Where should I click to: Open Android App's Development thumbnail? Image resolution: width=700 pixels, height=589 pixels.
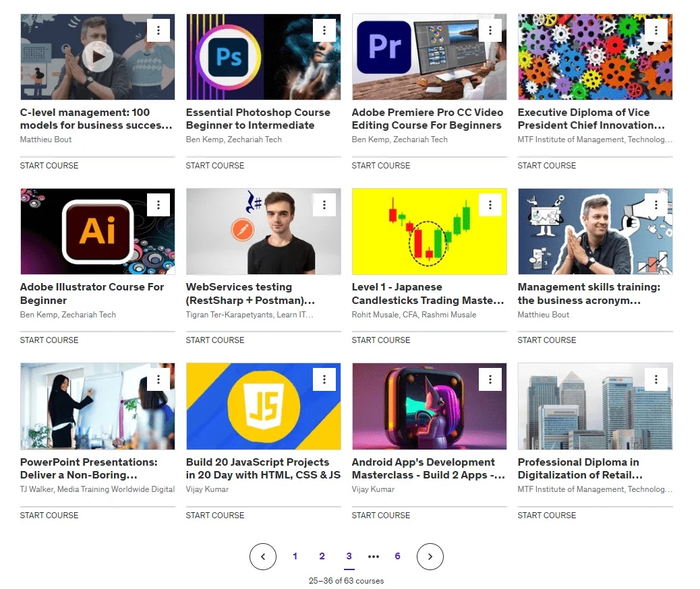click(x=430, y=406)
